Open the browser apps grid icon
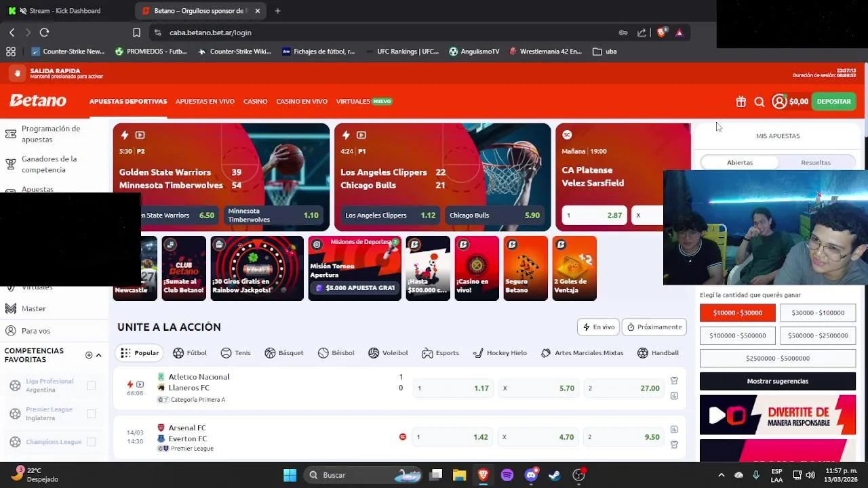868x488 pixels. tap(10, 51)
